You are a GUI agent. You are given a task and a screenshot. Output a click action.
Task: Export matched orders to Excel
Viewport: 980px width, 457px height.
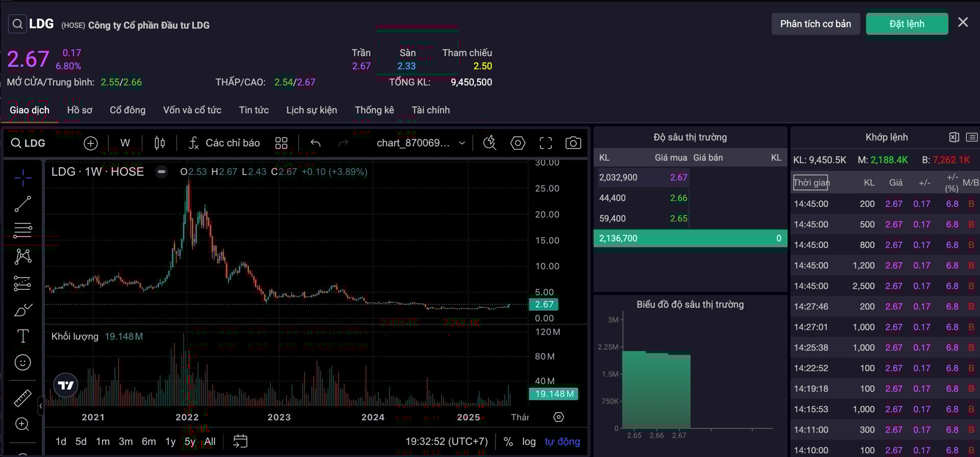pos(954,137)
